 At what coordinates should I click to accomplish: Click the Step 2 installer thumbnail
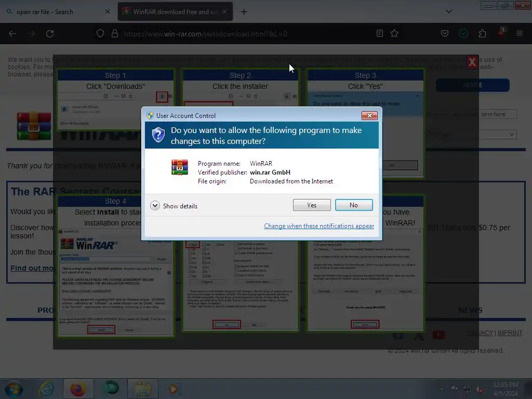pyautogui.click(x=240, y=88)
